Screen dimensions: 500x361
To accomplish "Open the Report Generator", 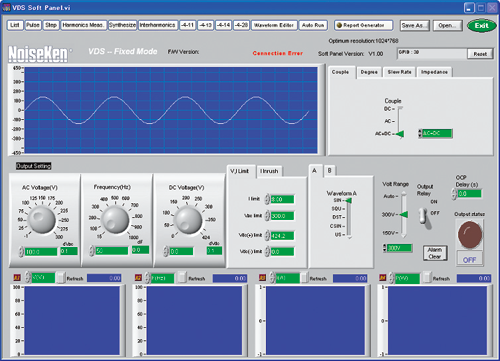I will 363,25.
